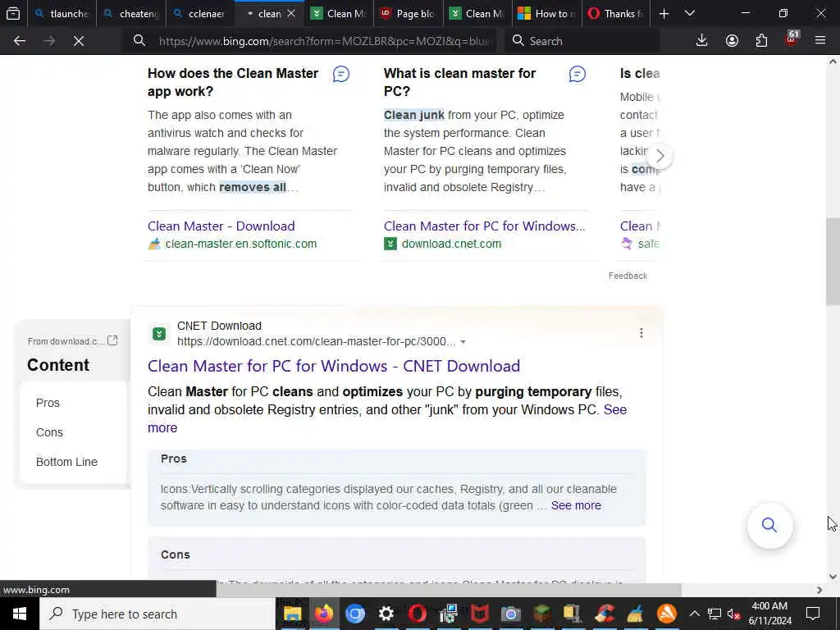Click the uBlock Origin icon showing 61
The height and width of the screenshot is (630, 840).
pyautogui.click(x=792, y=39)
